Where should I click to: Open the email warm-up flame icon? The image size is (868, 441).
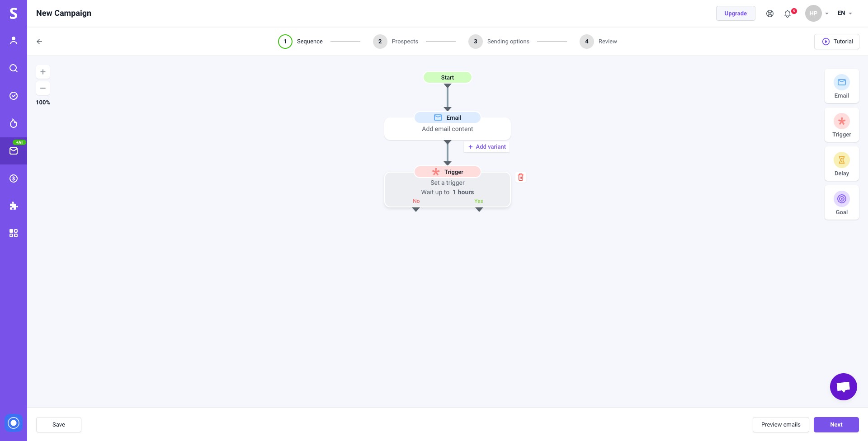(14, 123)
